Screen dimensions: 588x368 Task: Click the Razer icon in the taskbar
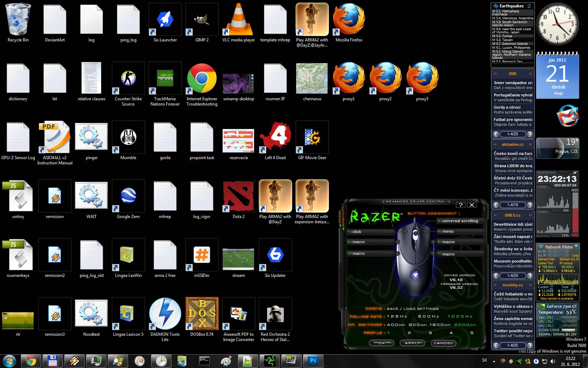(x=269, y=361)
